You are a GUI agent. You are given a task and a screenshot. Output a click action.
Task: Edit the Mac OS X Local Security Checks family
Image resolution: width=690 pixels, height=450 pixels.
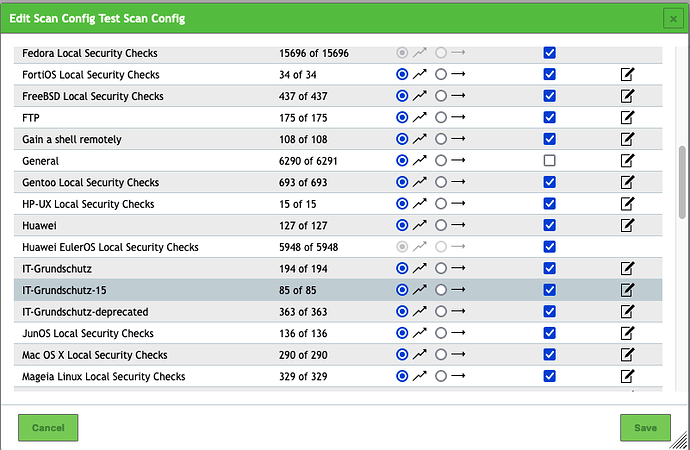click(627, 355)
